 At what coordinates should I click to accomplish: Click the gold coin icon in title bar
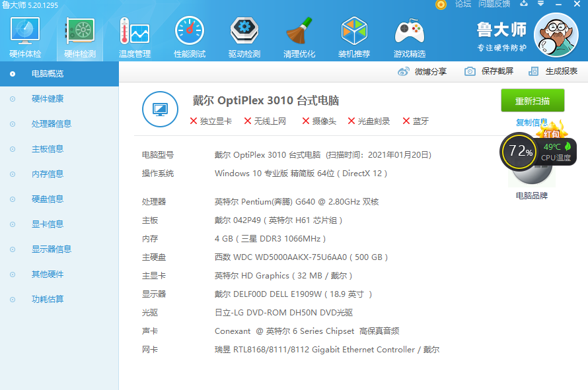(441, 5)
